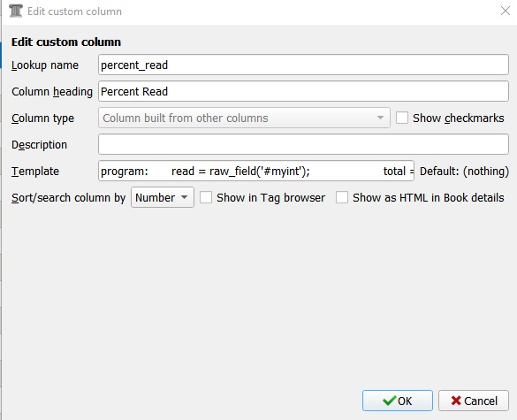This screenshot has width=517, height=420.
Task: Focus the empty Description field
Action: 303,144
